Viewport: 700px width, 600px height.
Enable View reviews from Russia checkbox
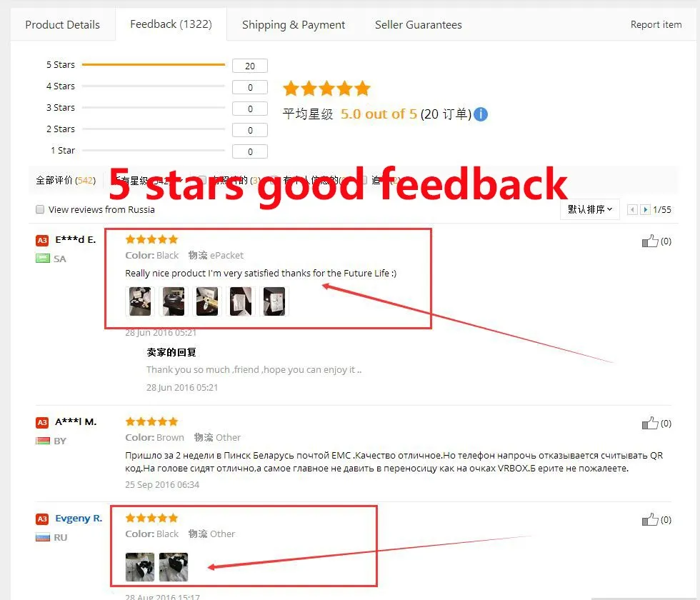pos(40,209)
